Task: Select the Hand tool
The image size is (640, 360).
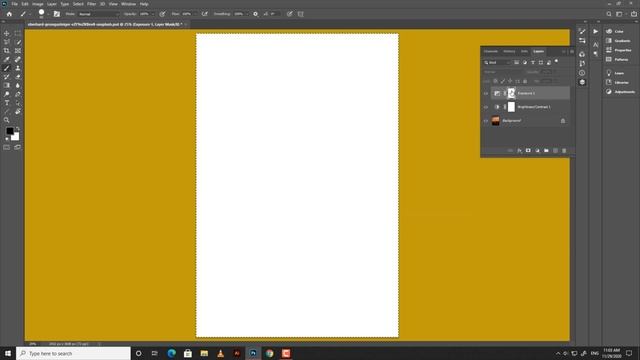Action: click(x=18, y=111)
